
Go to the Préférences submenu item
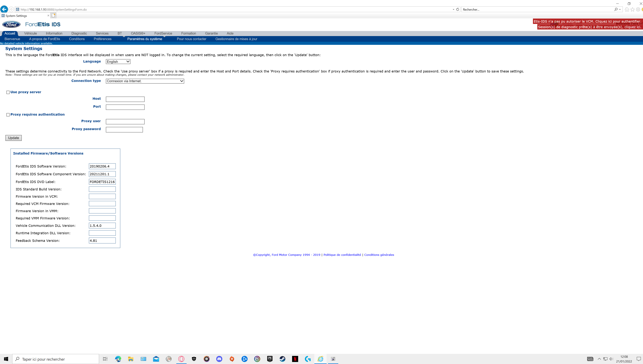click(102, 39)
